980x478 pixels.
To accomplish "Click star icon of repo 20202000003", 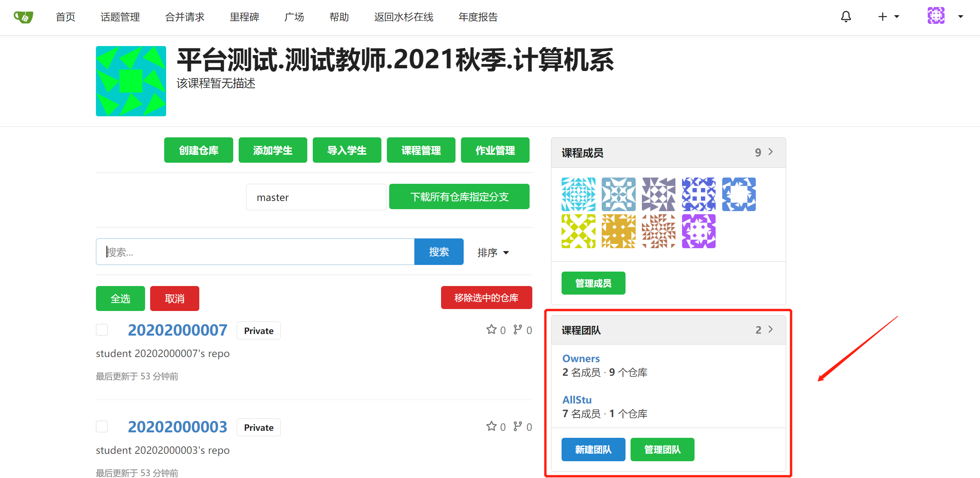I will coord(491,426).
